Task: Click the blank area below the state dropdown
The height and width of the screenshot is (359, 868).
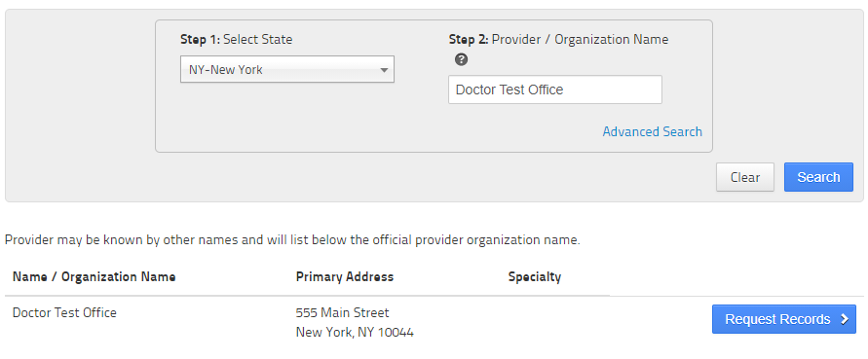Action: tap(287, 116)
